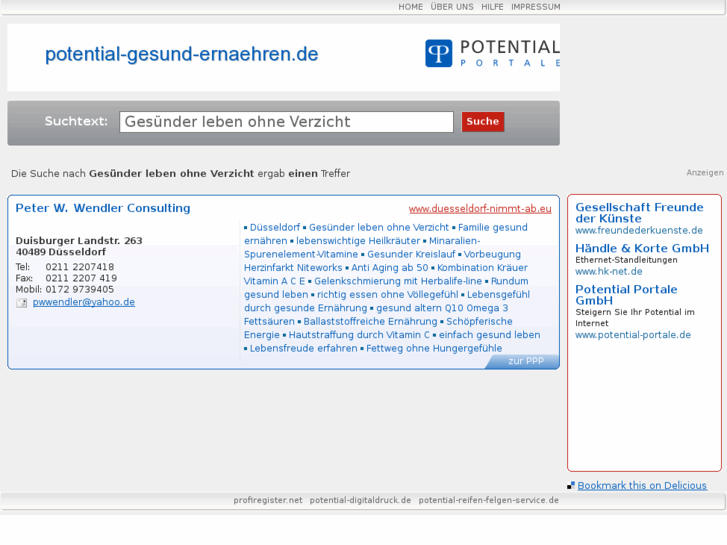Open the www.hk-net.de link
The image size is (727, 545).
pos(609,271)
